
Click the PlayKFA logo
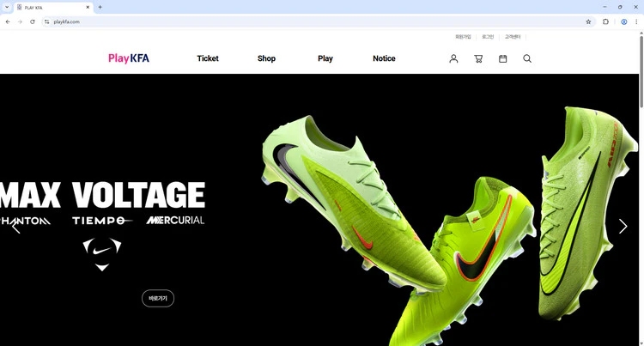129,58
